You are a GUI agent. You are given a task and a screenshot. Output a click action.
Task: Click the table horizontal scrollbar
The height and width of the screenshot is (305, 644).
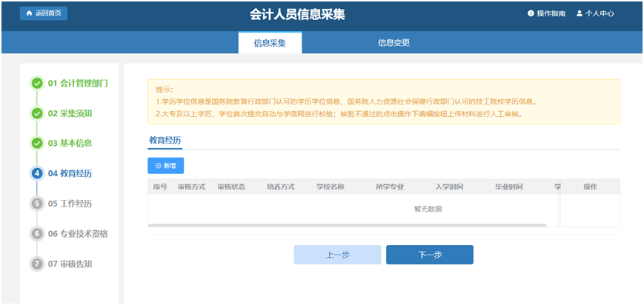click(x=347, y=225)
